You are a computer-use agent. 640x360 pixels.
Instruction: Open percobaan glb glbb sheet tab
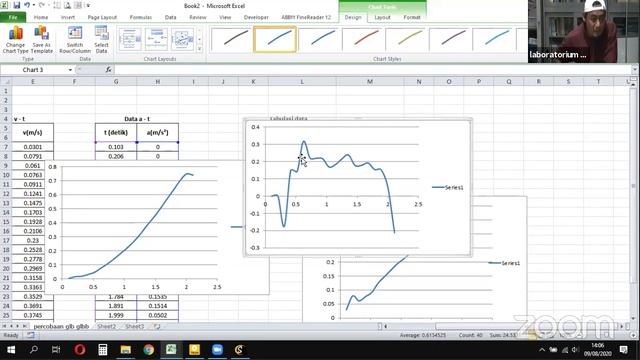(61, 327)
